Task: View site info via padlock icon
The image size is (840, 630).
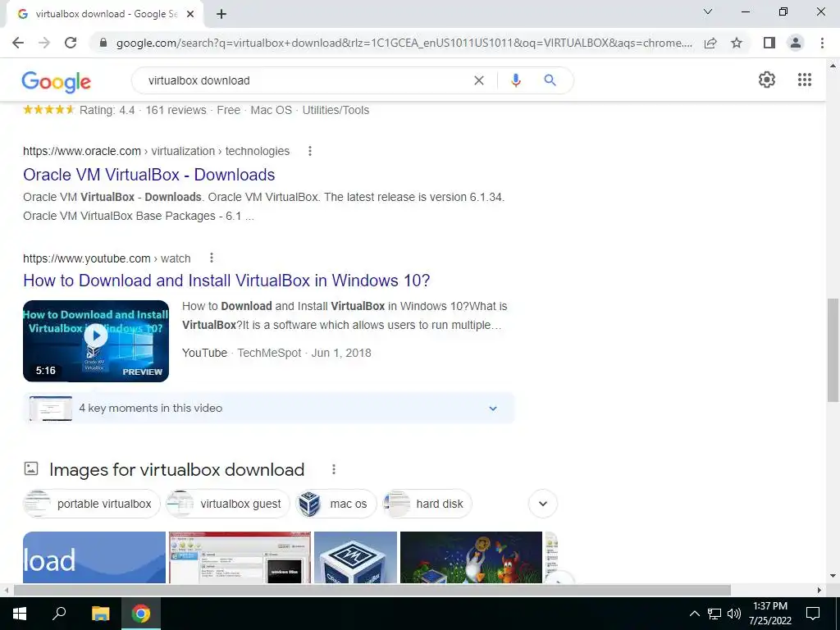Action: pyautogui.click(x=103, y=43)
